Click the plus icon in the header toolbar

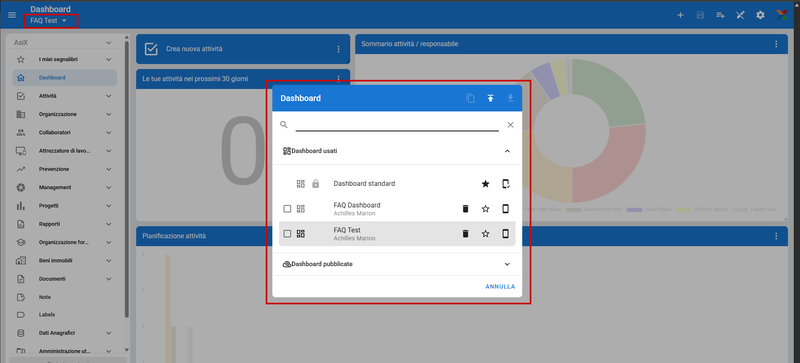point(680,15)
